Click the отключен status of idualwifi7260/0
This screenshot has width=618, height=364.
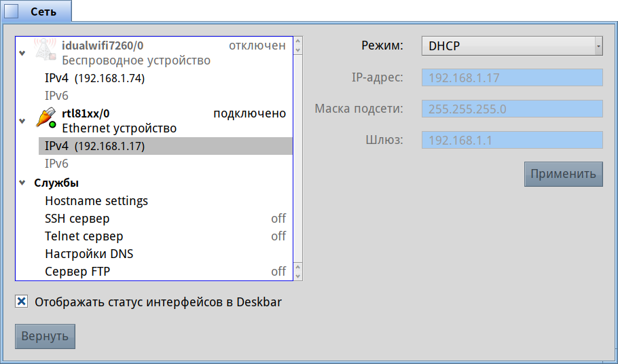click(x=257, y=45)
